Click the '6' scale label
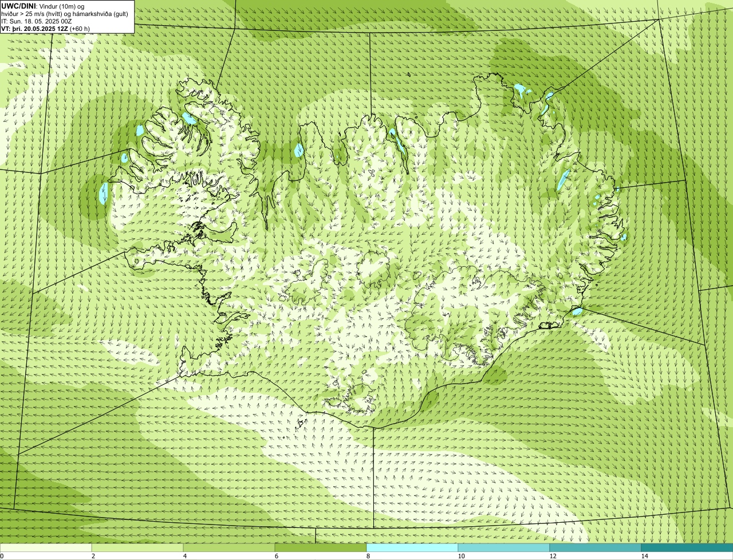 [x=276, y=556]
